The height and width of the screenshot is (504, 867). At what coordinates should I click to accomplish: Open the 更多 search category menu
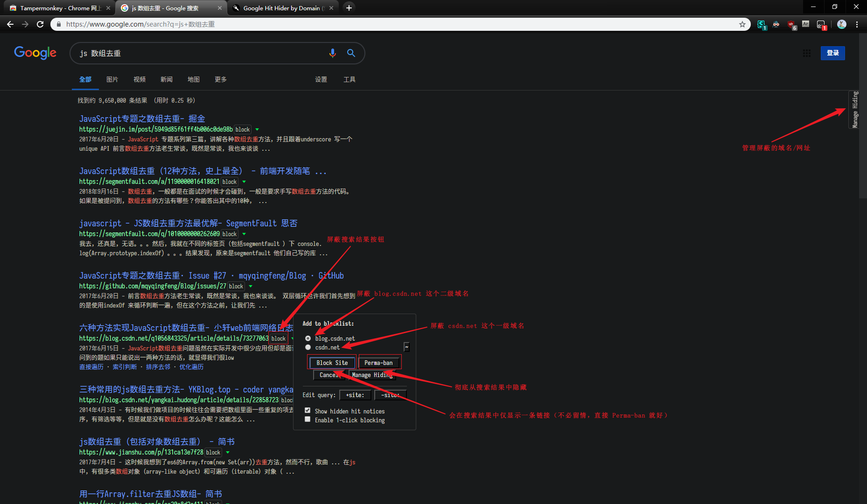(x=221, y=79)
